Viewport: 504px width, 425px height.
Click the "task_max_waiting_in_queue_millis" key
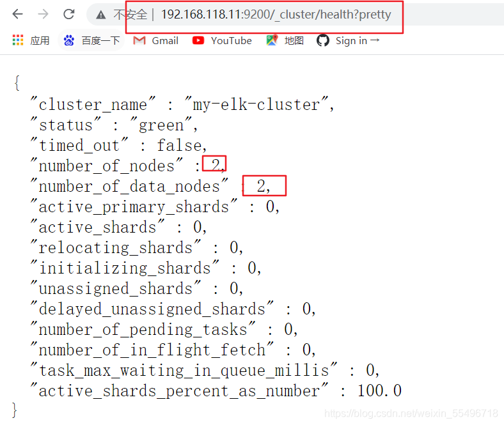click(x=184, y=370)
